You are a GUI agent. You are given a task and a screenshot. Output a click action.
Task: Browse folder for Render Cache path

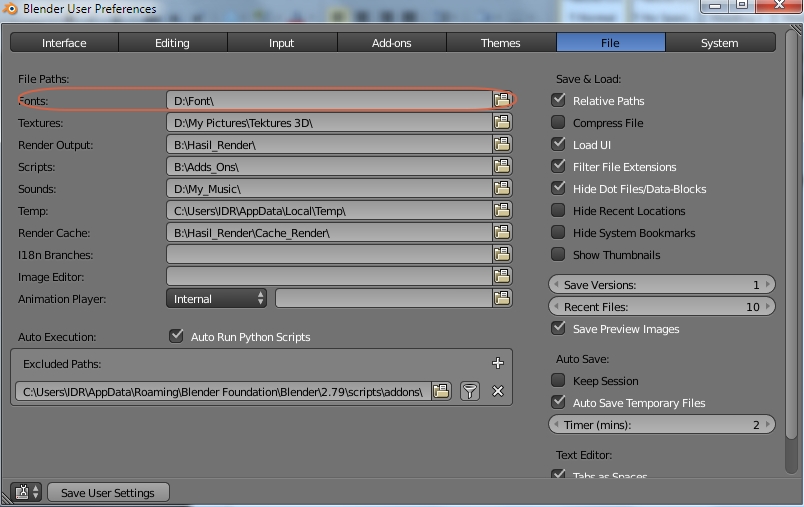click(x=502, y=232)
